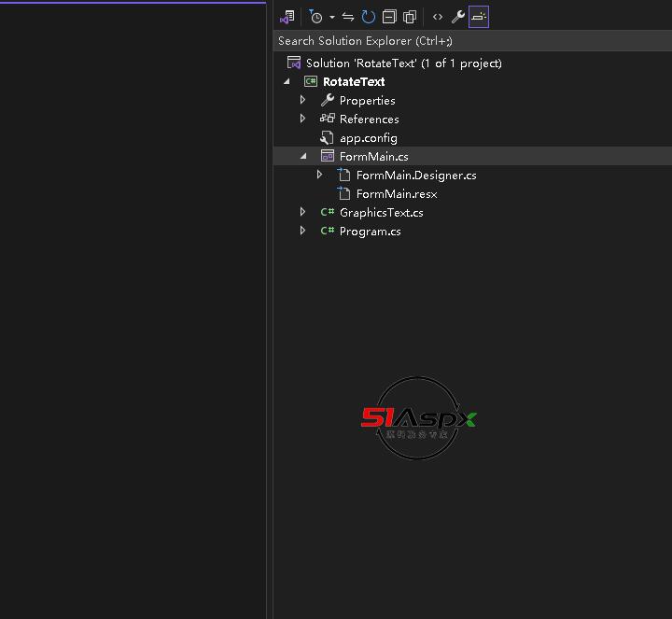This screenshot has height=619, width=672.
Task: Expand the GraphicsText.cs arrow
Action: coord(303,212)
